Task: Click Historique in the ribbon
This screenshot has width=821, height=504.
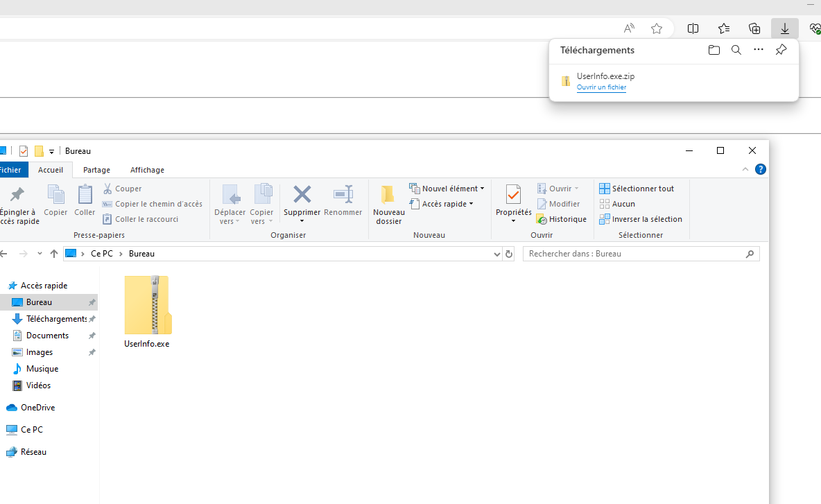Action: [561, 219]
